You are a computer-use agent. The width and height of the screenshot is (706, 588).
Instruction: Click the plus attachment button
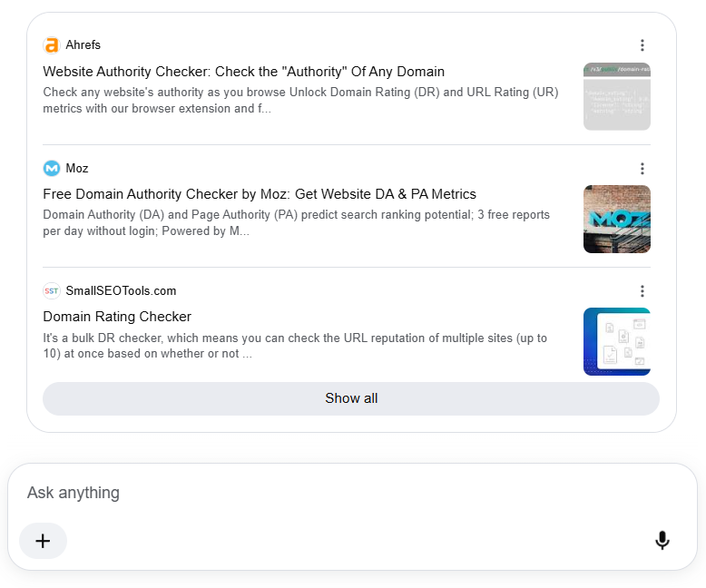click(x=43, y=541)
